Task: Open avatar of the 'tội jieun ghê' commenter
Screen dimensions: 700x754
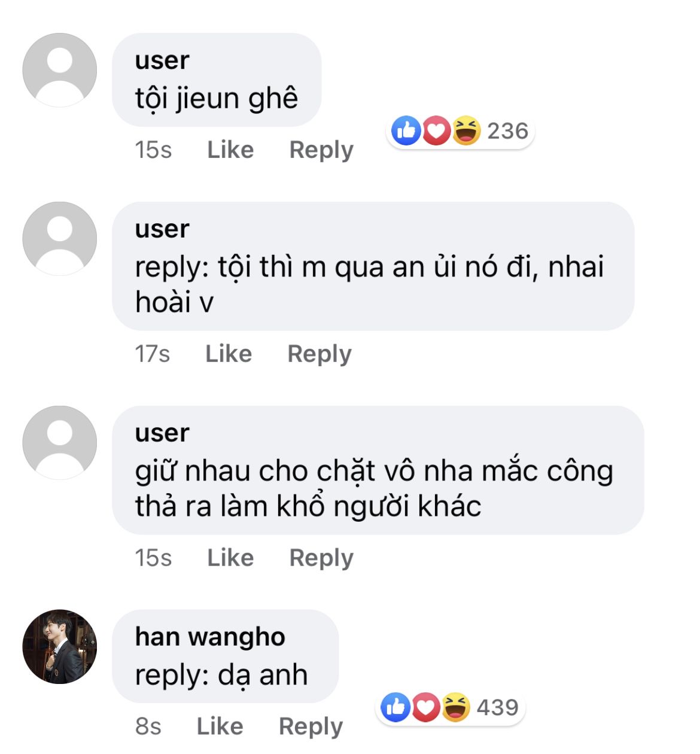Action: point(59,70)
